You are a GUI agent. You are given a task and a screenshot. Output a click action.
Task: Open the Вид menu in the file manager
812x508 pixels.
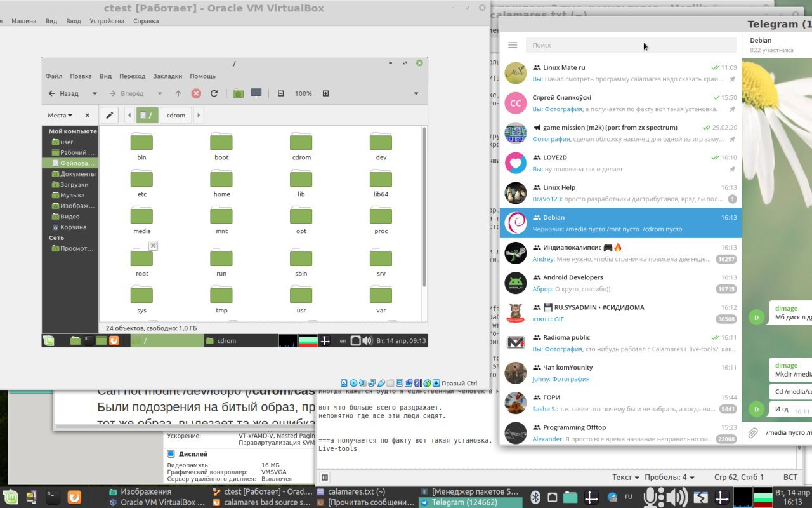point(105,76)
